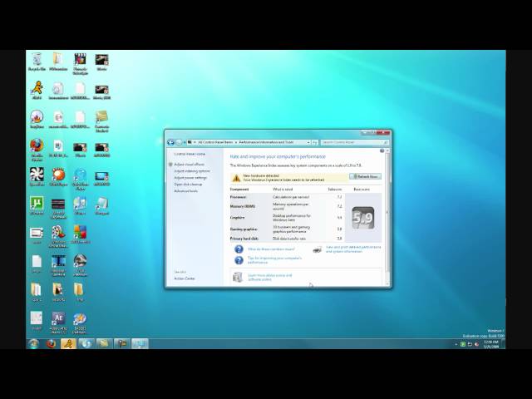Open Advanced tools link

[x=185, y=191]
